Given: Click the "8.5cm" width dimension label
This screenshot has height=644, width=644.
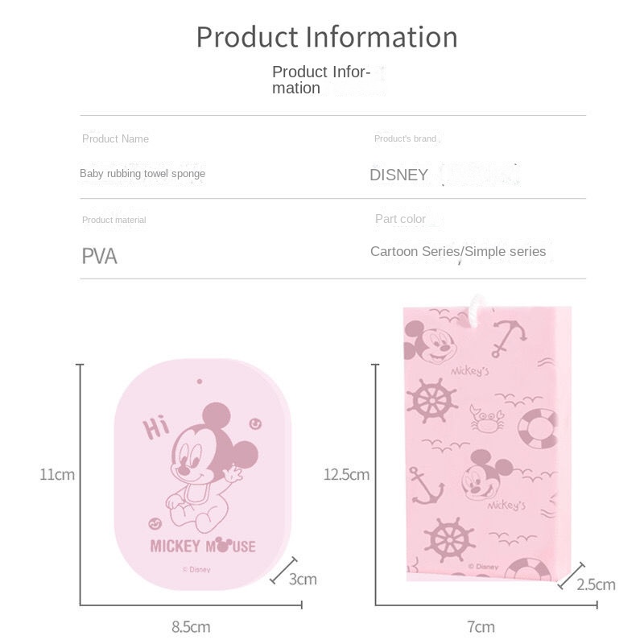Looking at the screenshot, I should (190, 627).
